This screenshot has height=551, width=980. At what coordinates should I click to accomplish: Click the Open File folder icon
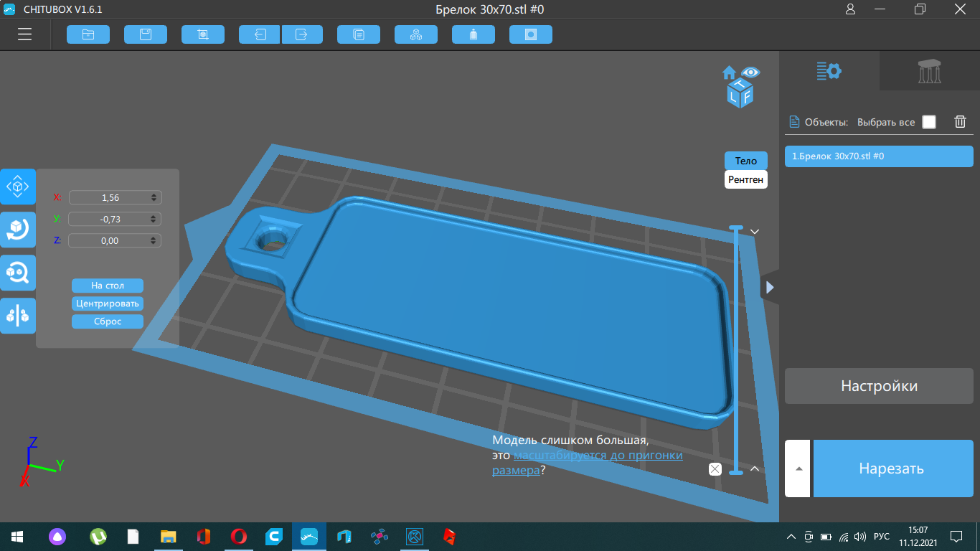tap(88, 34)
